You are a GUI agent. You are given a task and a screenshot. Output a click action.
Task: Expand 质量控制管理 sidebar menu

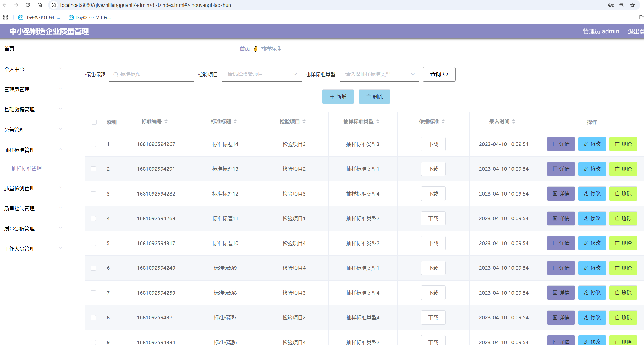click(33, 208)
